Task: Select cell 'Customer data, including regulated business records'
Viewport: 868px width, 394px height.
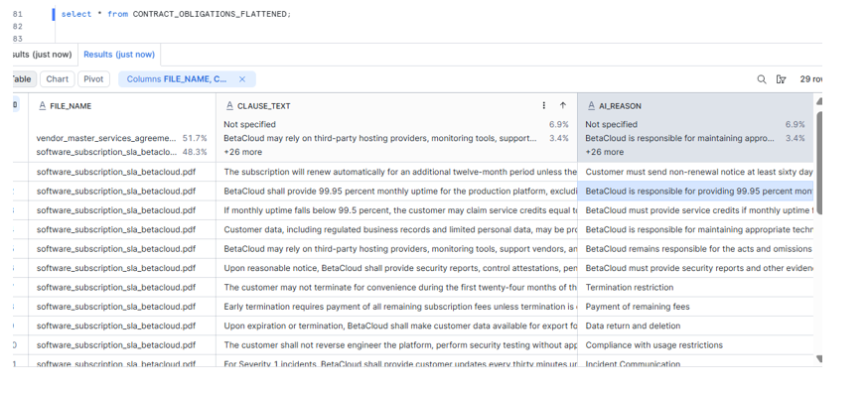Action: [x=396, y=229]
